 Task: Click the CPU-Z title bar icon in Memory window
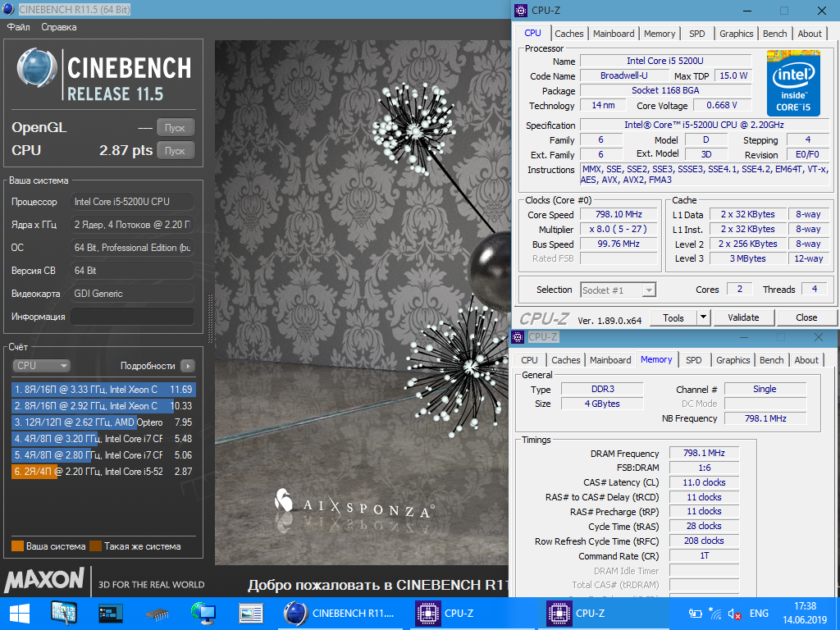point(518,337)
